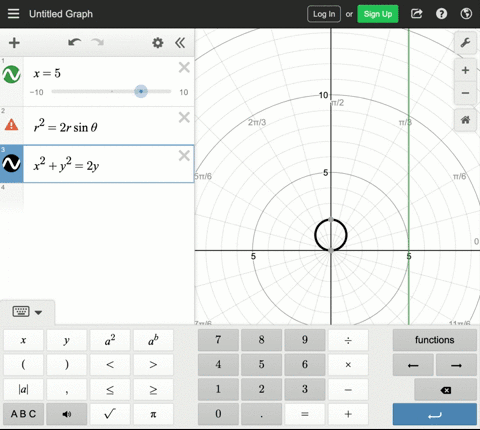The image size is (480, 430).
Task: Click the open parenthesis key
Action: click(x=23, y=365)
